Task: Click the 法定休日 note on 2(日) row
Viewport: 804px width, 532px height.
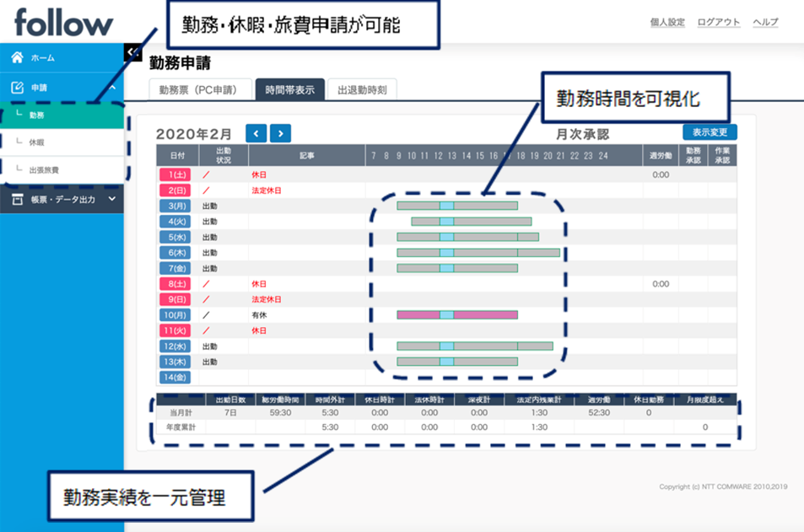Action: [x=267, y=191]
